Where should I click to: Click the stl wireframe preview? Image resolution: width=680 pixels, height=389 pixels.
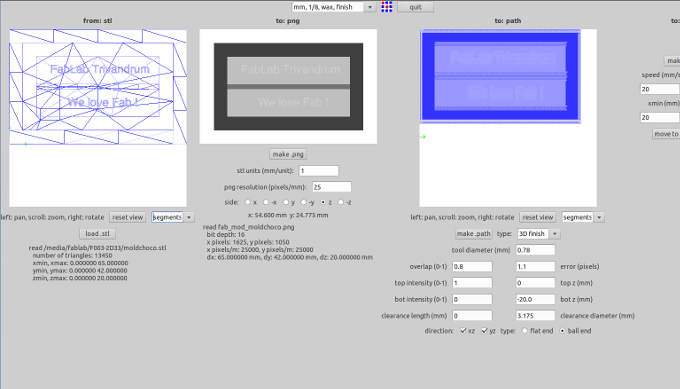(98, 118)
